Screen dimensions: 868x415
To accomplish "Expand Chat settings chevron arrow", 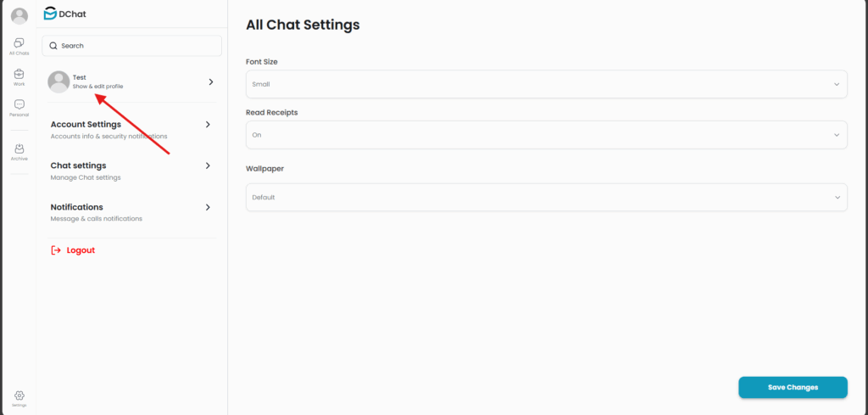I will (x=208, y=165).
